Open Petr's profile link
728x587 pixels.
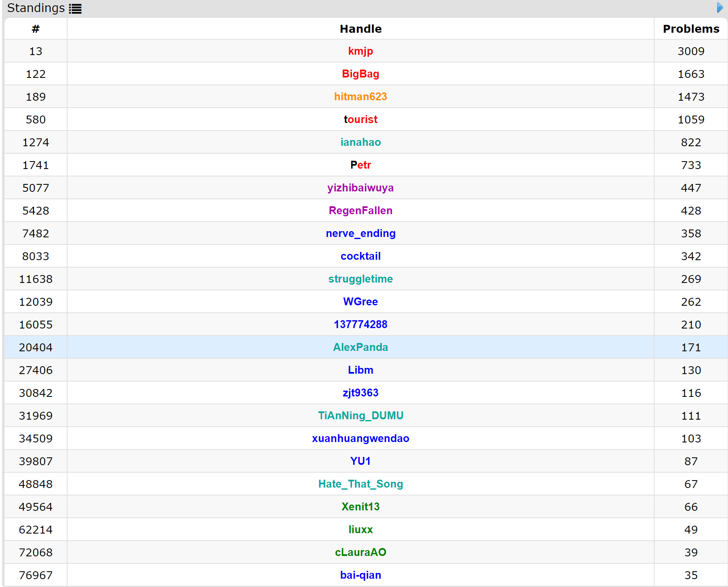click(x=360, y=165)
